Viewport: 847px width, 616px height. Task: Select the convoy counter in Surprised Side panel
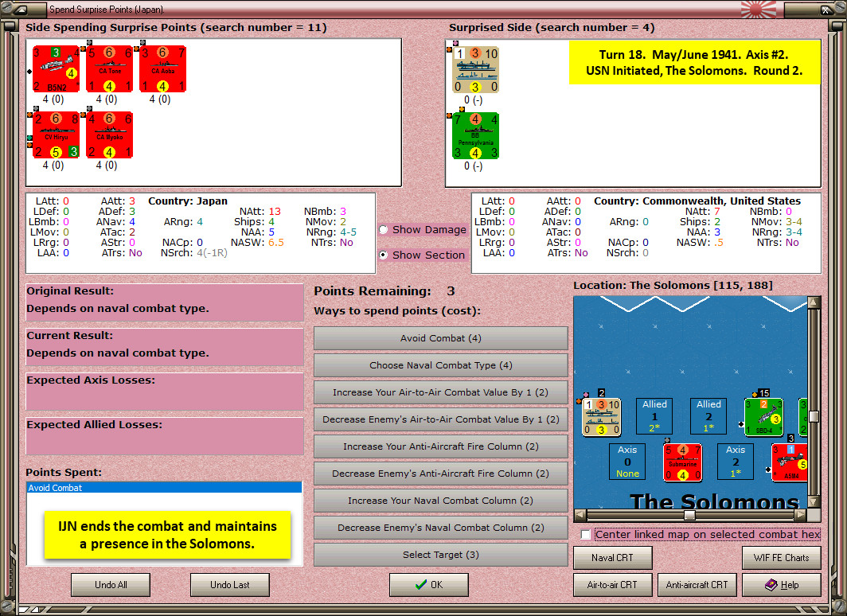[x=475, y=70]
